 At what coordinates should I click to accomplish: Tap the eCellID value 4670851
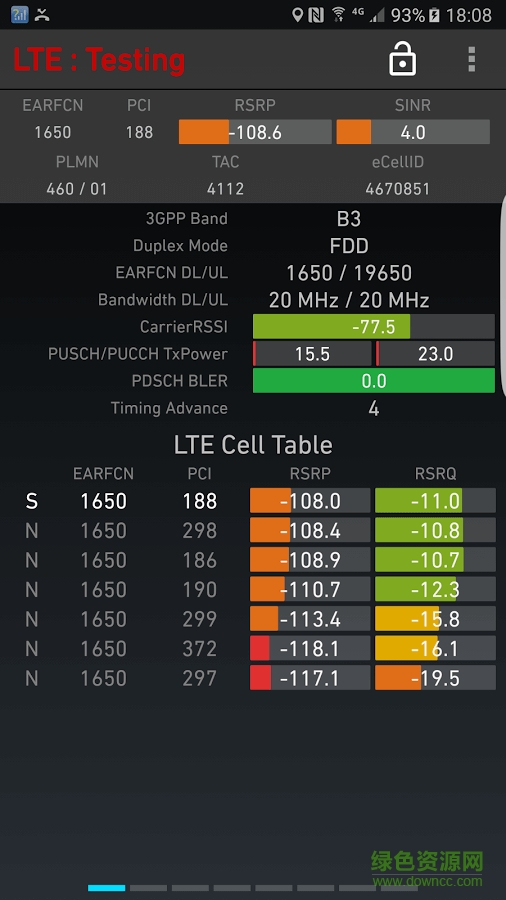pos(398,189)
